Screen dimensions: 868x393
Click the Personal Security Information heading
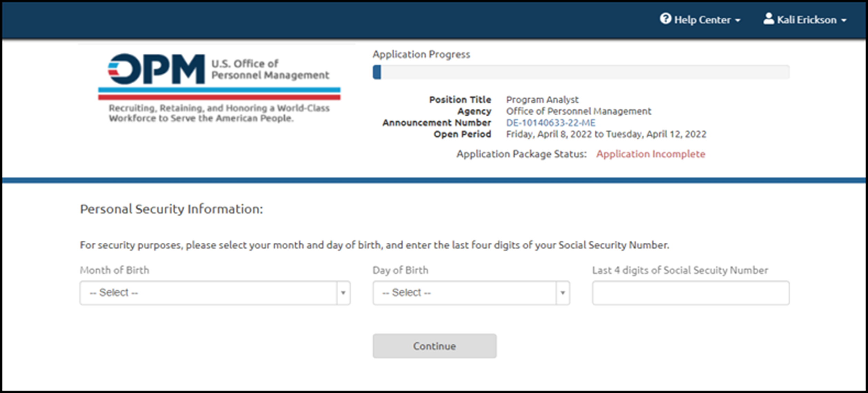click(171, 209)
